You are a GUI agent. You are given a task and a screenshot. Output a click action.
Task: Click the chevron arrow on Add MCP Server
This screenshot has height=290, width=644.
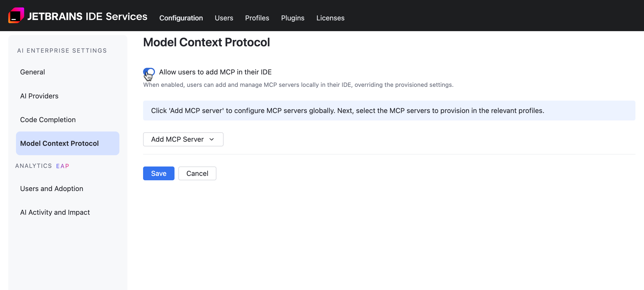click(212, 139)
